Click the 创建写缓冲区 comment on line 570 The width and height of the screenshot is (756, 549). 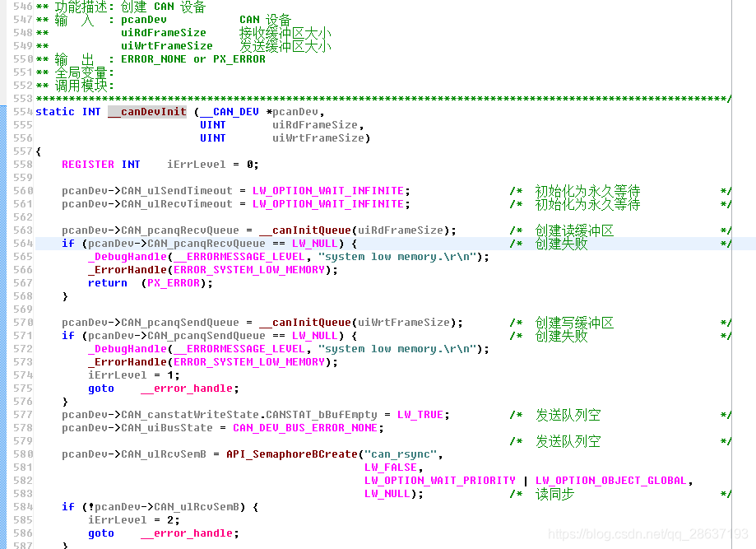(574, 323)
